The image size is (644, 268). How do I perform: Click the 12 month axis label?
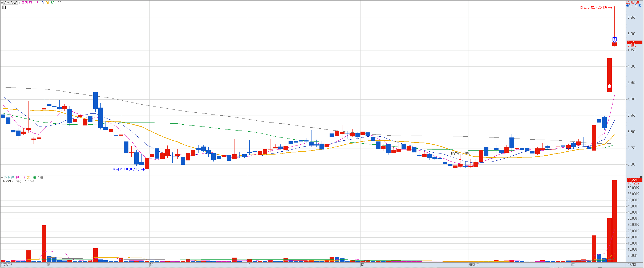[x=362, y=265]
